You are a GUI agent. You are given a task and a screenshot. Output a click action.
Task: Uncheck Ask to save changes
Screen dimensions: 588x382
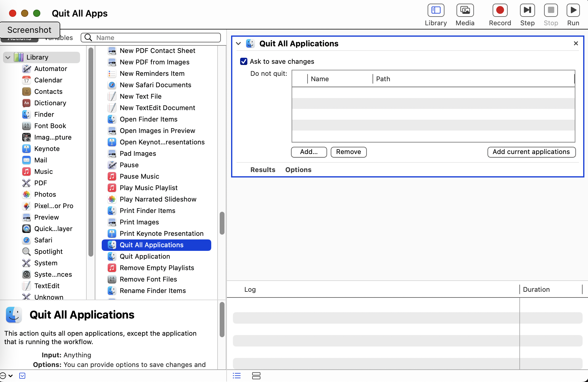[x=244, y=61]
